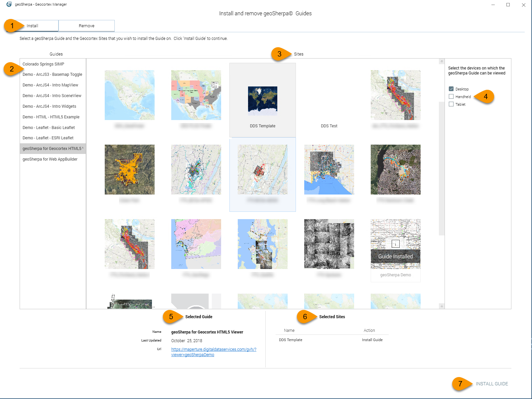
Task: Select geoSherpa for Web AppBuilder guide
Action: click(x=53, y=159)
